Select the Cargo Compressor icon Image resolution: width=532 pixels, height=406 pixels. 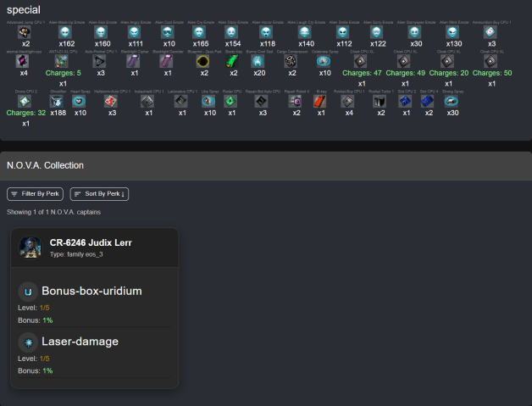[291, 61]
